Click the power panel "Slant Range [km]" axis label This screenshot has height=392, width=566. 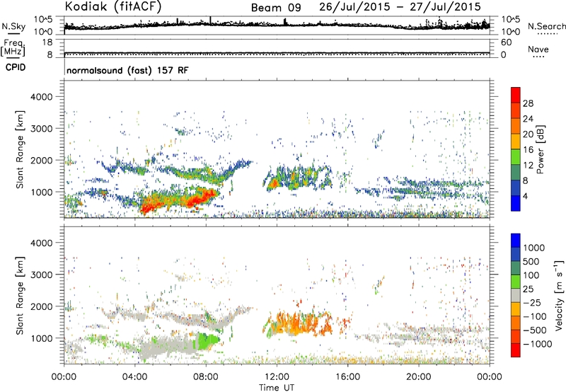(20, 149)
